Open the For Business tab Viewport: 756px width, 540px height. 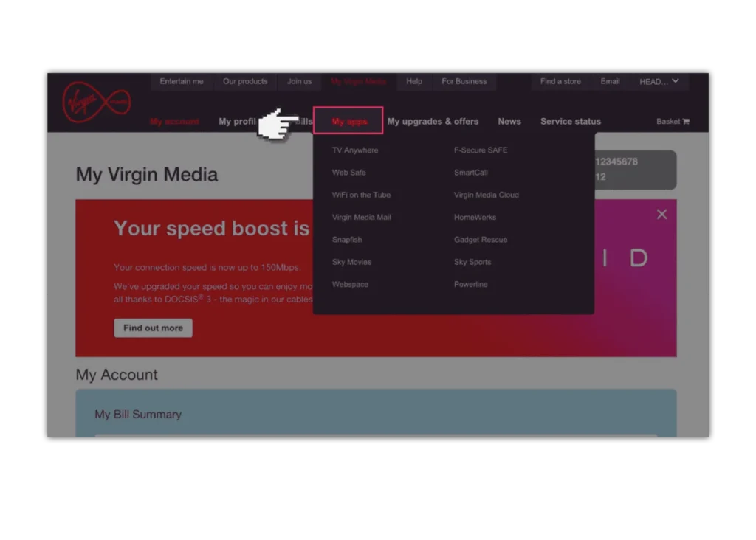(x=464, y=81)
